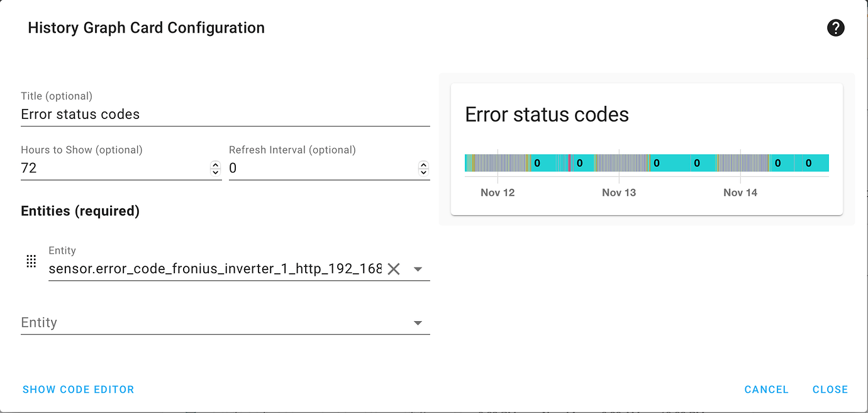The height and width of the screenshot is (413, 868).
Task: Decrease Hours to Show with down arrow
Action: pos(215,172)
